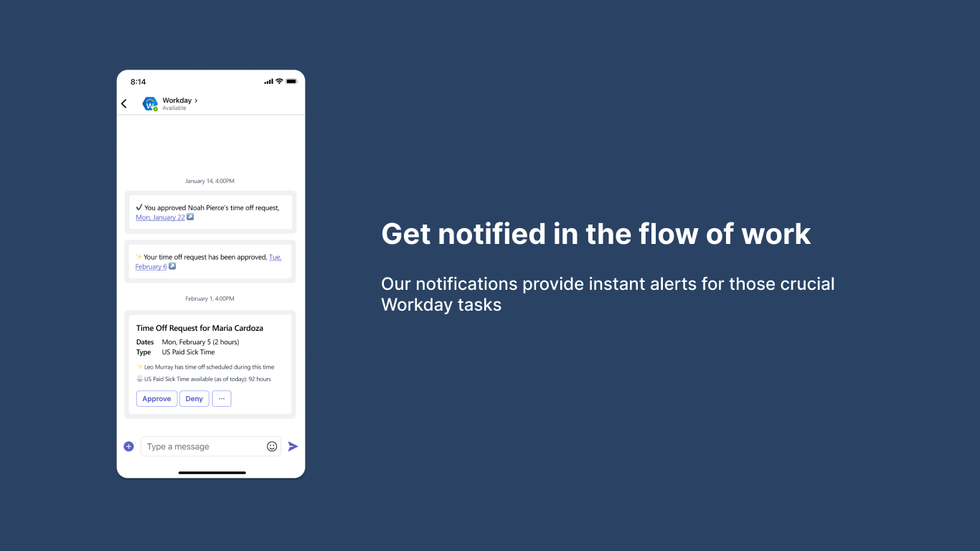Click external link icon after January 22
Image resolution: width=980 pixels, height=551 pixels.
coord(190,217)
